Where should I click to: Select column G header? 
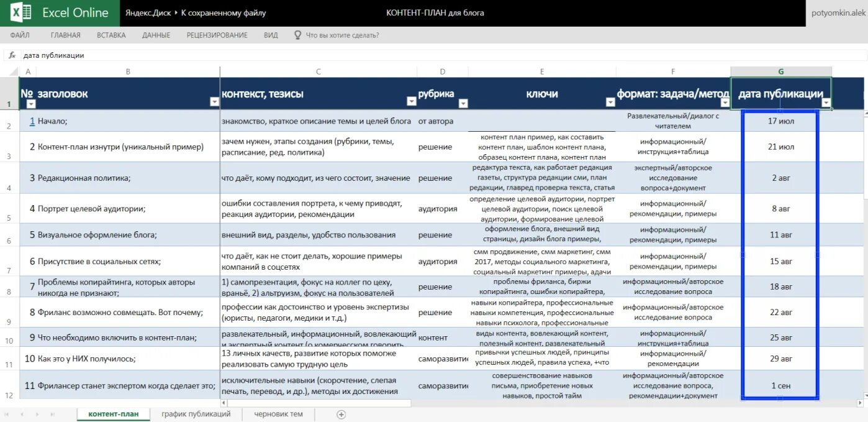[x=781, y=71]
